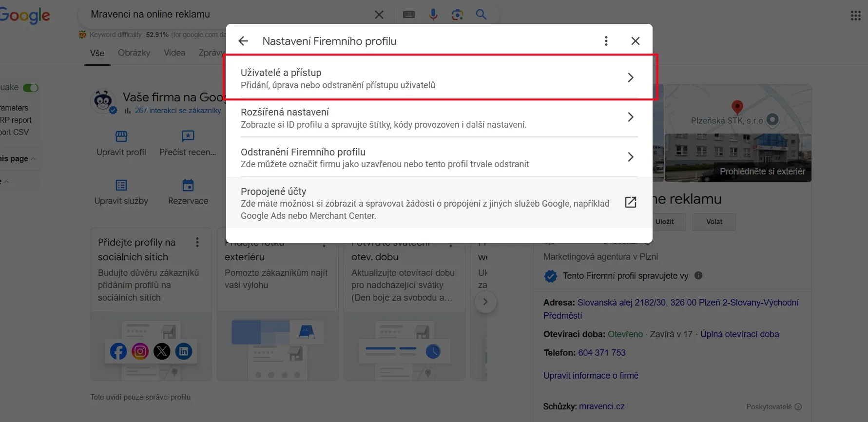Open Propojené účty external link icon
The height and width of the screenshot is (422, 868).
[x=631, y=202]
